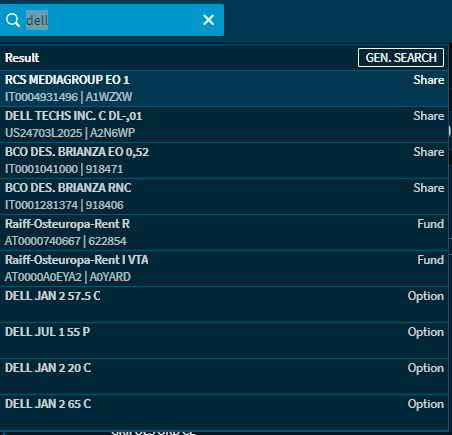The height and width of the screenshot is (435, 452).
Task: Select Raiff-Osteuropa-Rent R fund result
Action: tap(224, 232)
